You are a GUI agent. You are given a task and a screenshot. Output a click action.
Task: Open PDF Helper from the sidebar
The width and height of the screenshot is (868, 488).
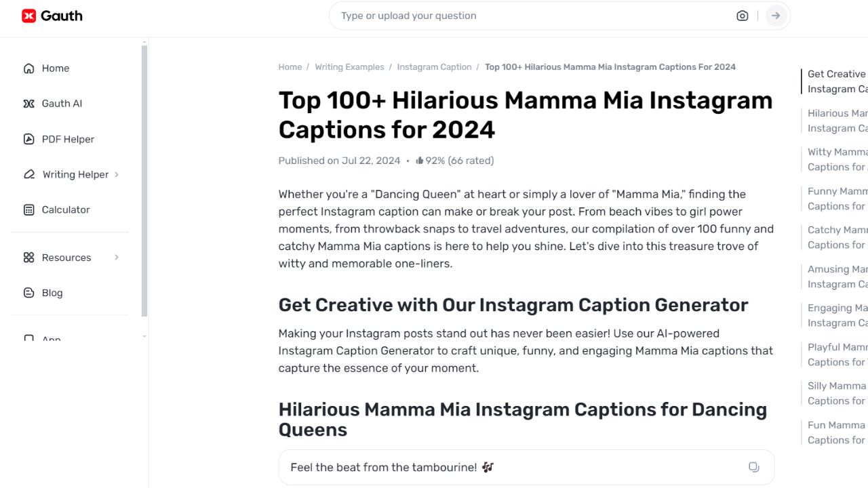(x=28, y=139)
